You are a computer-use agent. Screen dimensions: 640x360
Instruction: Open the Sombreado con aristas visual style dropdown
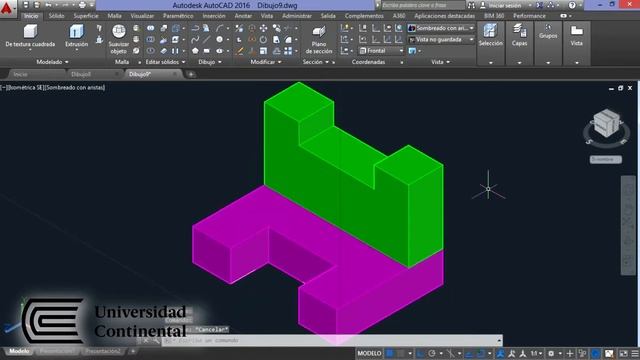point(441,28)
